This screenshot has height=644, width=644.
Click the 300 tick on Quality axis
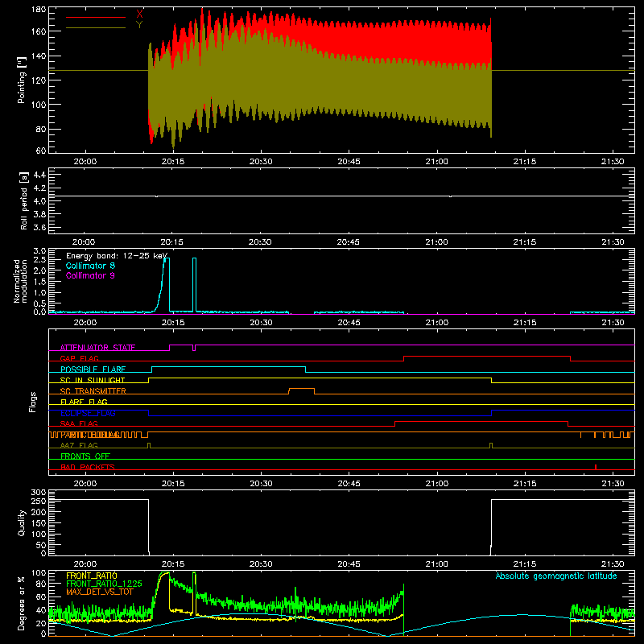click(x=39, y=493)
